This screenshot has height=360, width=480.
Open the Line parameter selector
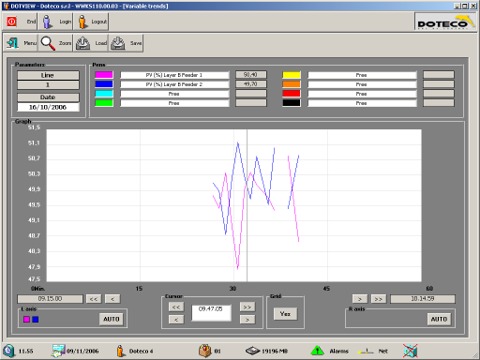coord(48,75)
